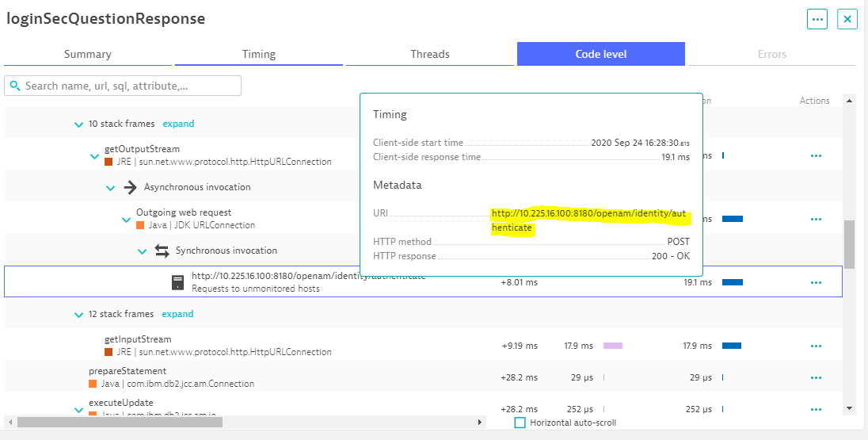Click the search name, url, sql field
This screenshot has height=440, width=868.
127,86
